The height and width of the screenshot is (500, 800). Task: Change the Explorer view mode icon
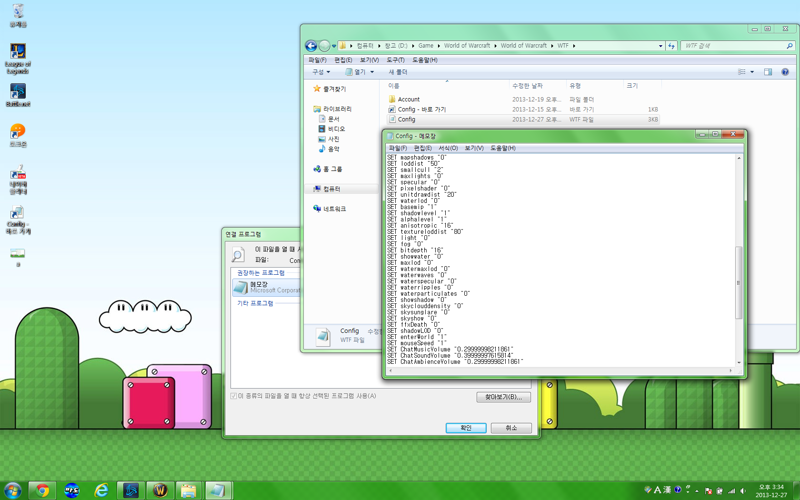742,72
